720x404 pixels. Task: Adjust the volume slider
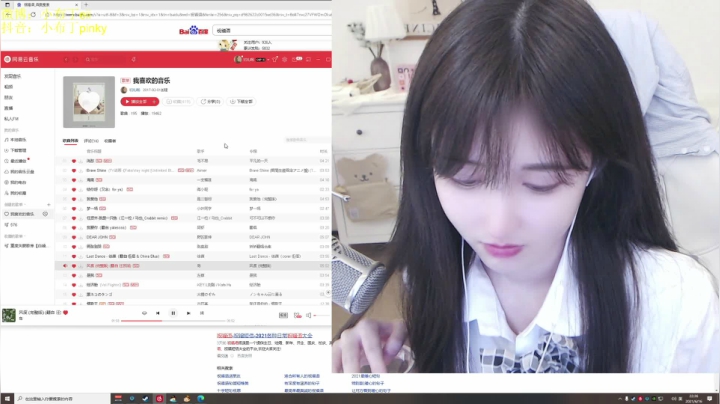pyautogui.click(x=321, y=315)
